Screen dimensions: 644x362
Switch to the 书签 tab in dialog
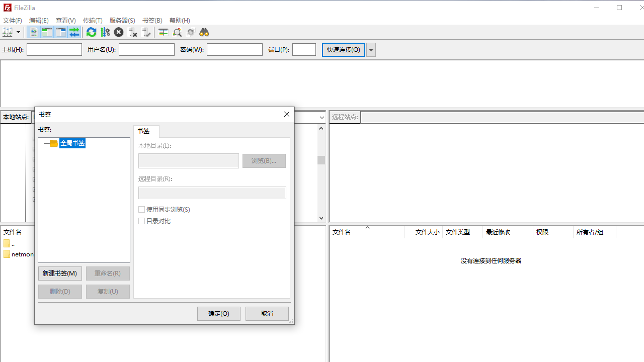145,131
